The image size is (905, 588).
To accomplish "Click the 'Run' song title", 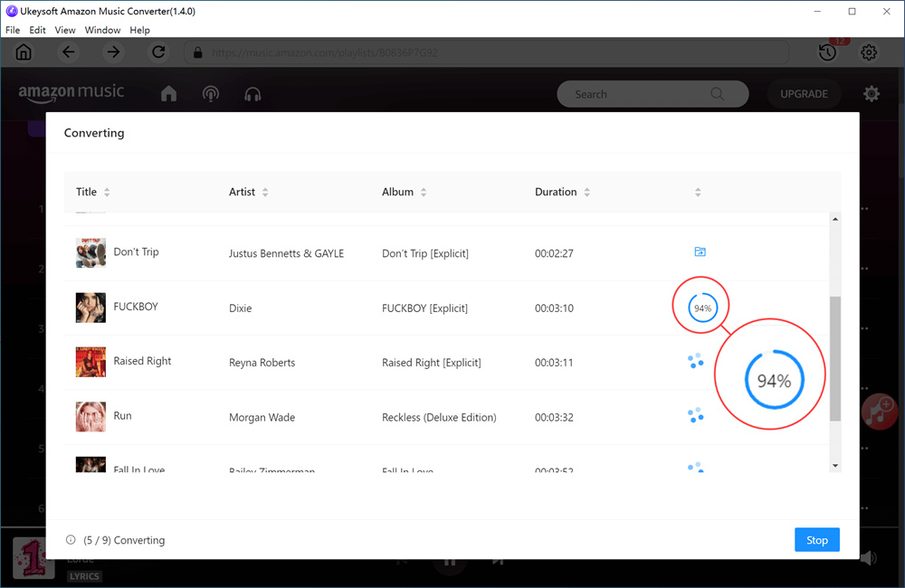I will pos(122,415).
